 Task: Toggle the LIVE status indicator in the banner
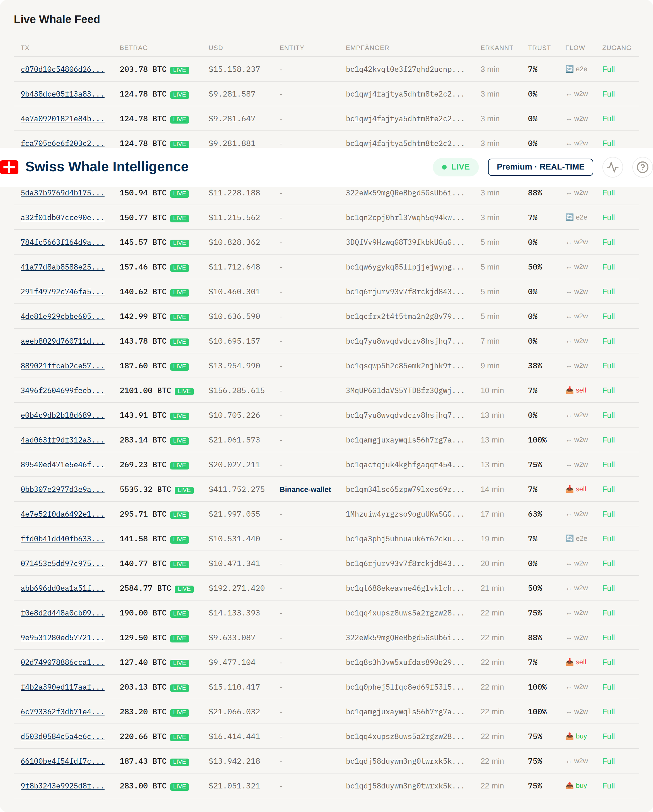click(456, 167)
